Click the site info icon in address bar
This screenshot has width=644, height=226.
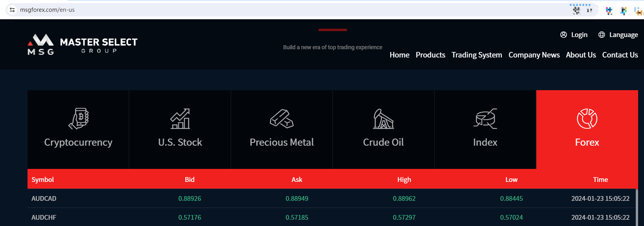pyautogui.click(x=12, y=10)
